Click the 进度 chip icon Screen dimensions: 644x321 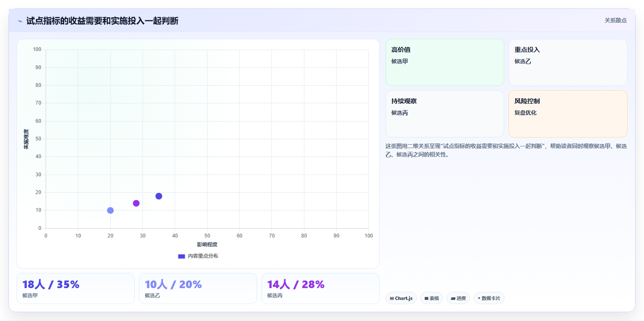[x=453, y=298]
